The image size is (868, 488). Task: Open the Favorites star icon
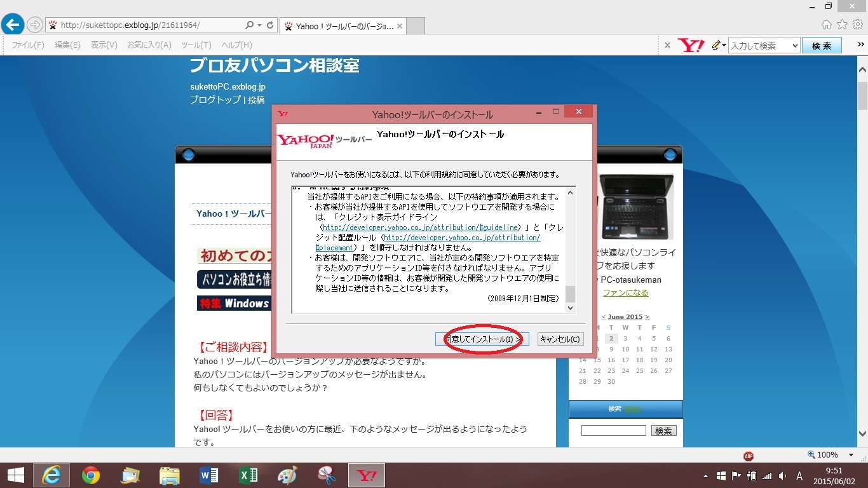842,25
